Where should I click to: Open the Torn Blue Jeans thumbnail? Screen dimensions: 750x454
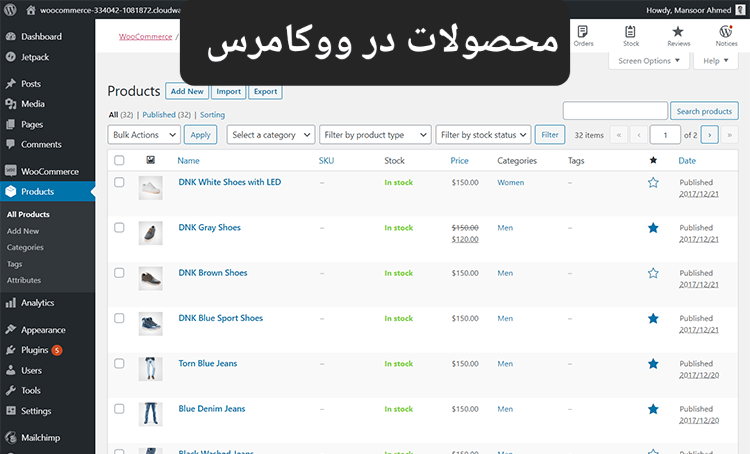coord(150,369)
